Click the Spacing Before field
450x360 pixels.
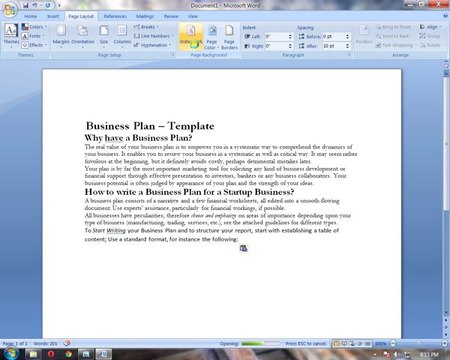coord(334,36)
